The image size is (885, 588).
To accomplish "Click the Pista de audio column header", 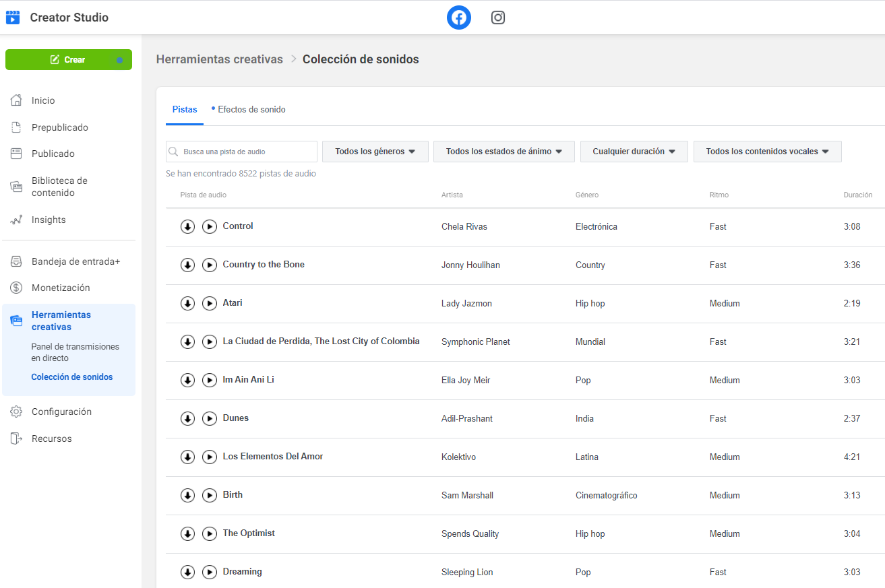I will click(x=204, y=195).
